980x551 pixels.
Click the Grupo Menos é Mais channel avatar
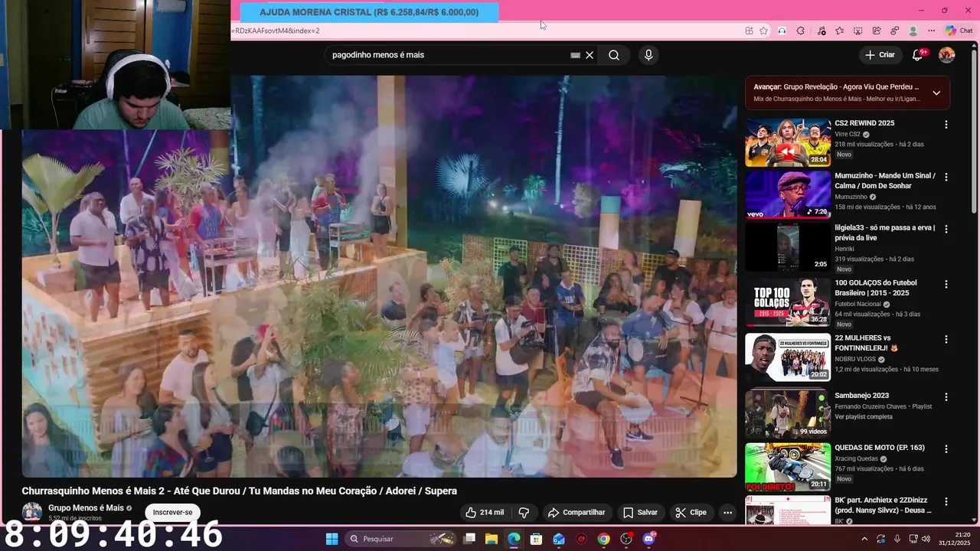click(32, 512)
